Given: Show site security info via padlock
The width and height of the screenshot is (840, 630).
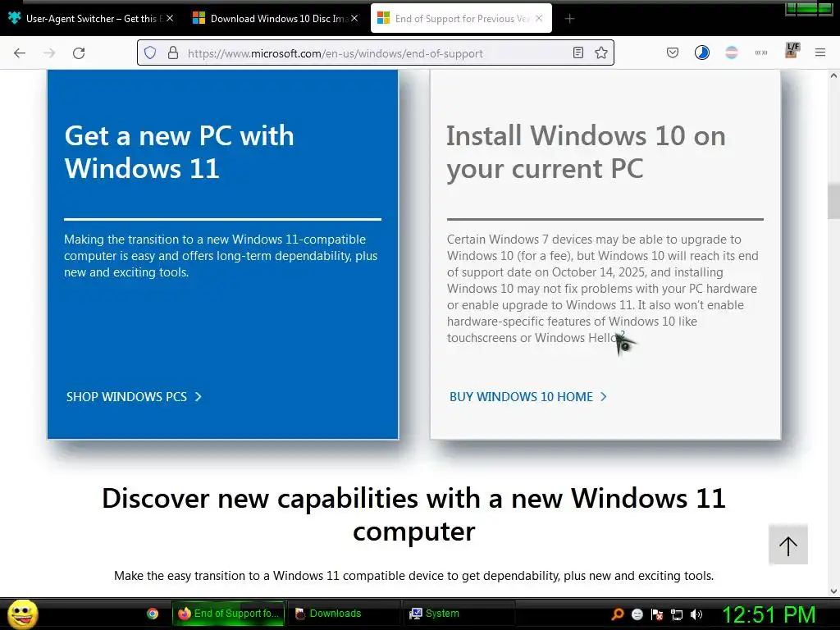Looking at the screenshot, I should [x=172, y=52].
